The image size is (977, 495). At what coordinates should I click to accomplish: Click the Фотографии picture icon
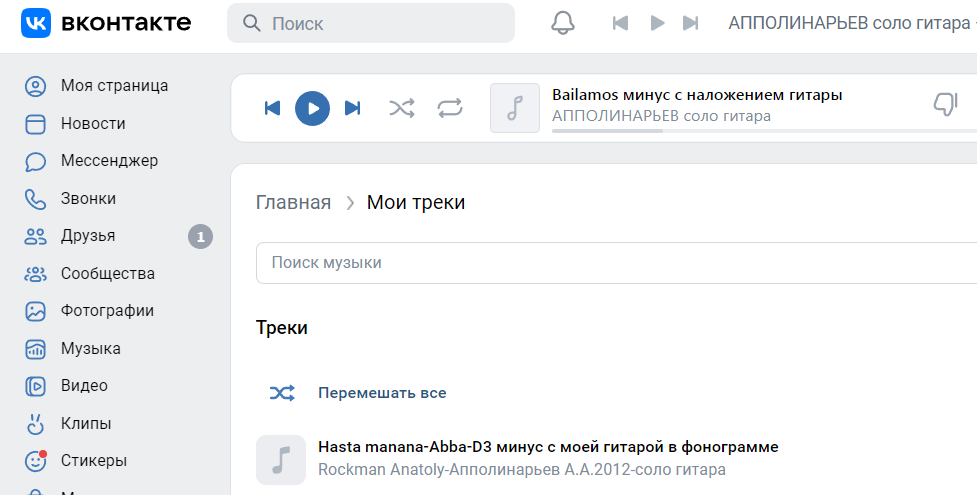(x=36, y=311)
